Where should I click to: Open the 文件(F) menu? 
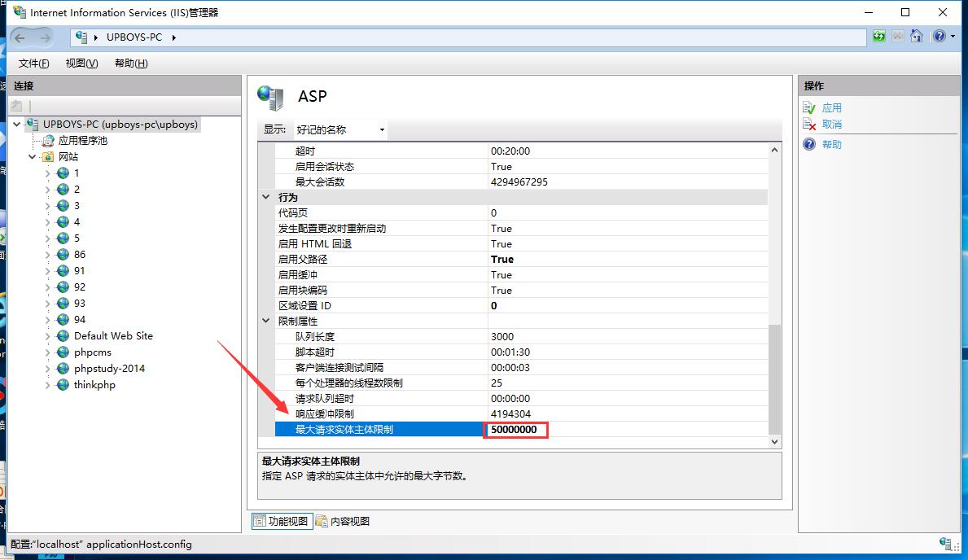33,63
